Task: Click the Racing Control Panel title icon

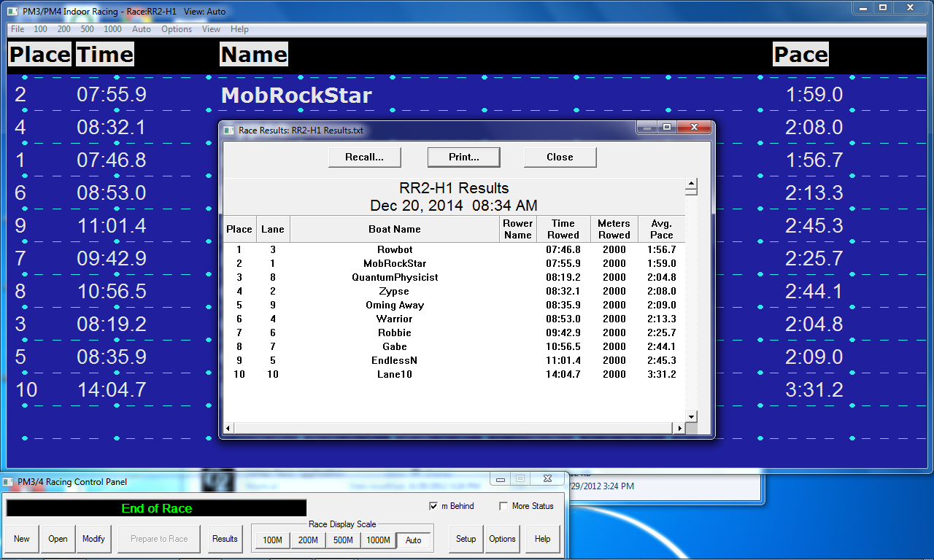Action: pyautogui.click(x=8, y=481)
